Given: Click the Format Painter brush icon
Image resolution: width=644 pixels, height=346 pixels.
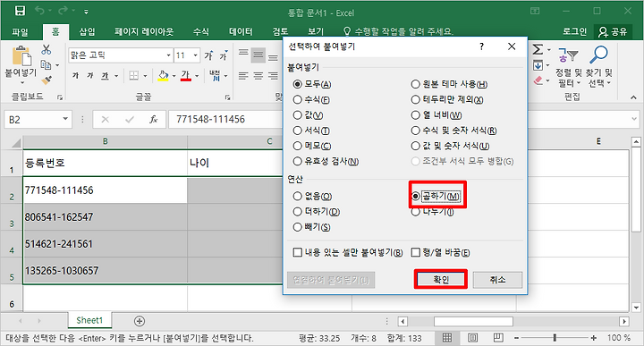Looking at the screenshot, I should pyautogui.click(x=47, y=80).
